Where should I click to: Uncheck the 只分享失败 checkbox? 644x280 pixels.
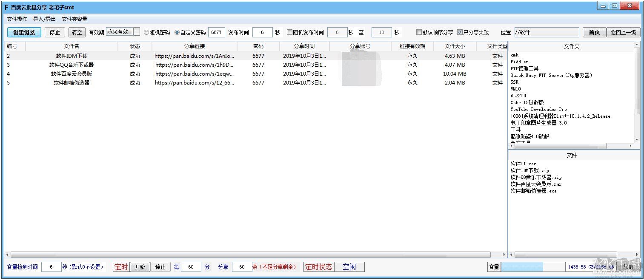(460, 32)
